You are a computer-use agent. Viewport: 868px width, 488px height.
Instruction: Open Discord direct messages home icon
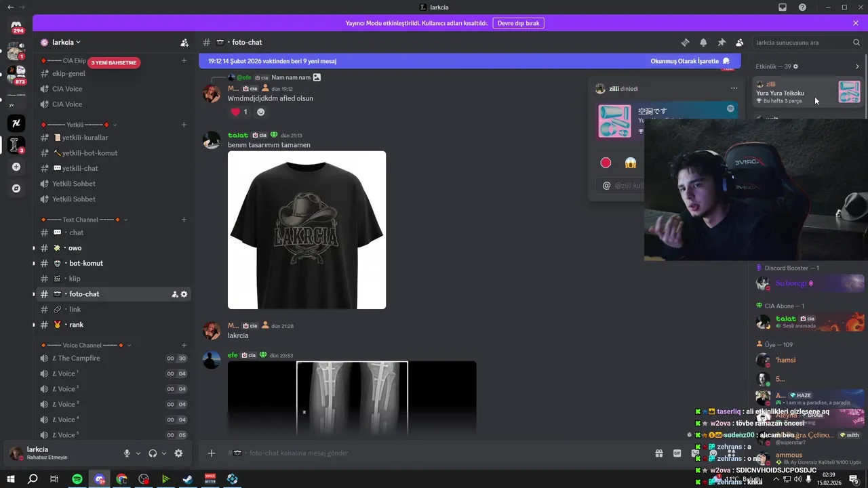[x=16, y=26]
